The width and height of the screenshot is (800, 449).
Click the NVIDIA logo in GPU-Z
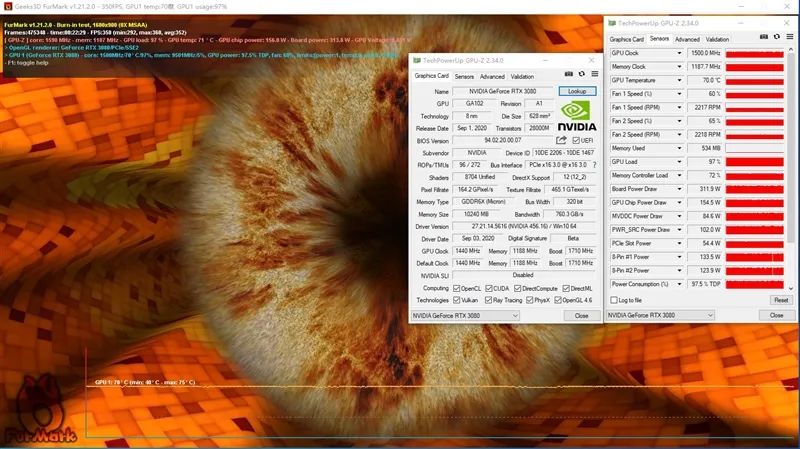(x=577, y=116)
